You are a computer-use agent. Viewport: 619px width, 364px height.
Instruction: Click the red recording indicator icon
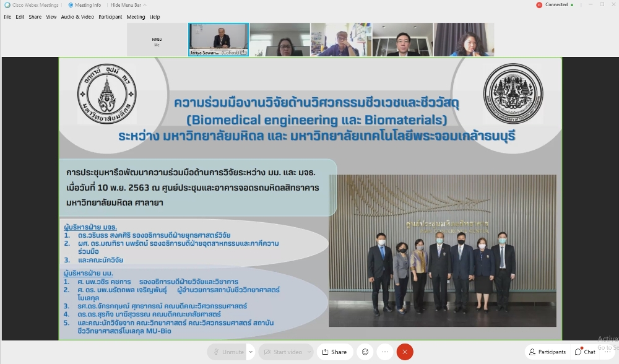point(539,5)
